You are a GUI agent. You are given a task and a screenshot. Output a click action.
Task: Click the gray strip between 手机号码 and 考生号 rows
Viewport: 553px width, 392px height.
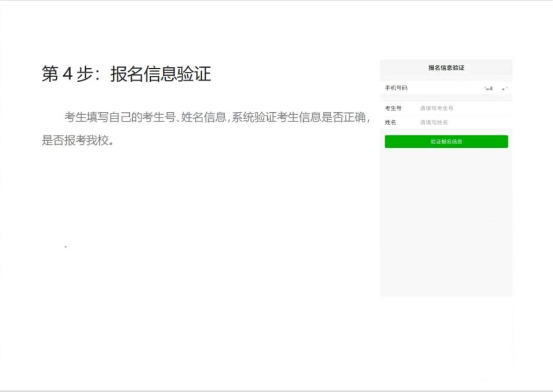click(x=446, y=98)
